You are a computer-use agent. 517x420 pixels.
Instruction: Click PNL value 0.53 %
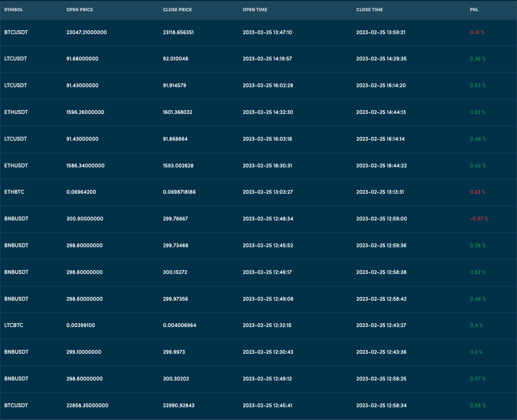click(x=478, y=86)
